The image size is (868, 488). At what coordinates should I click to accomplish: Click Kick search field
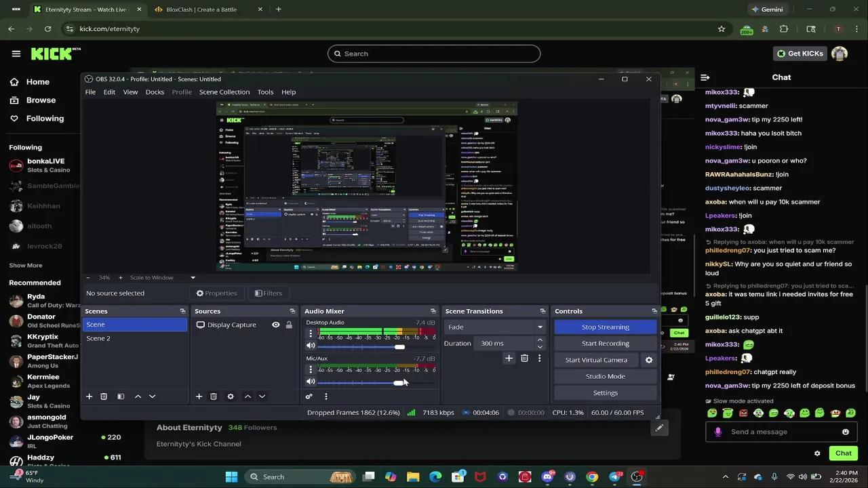(x=434, y=54)
